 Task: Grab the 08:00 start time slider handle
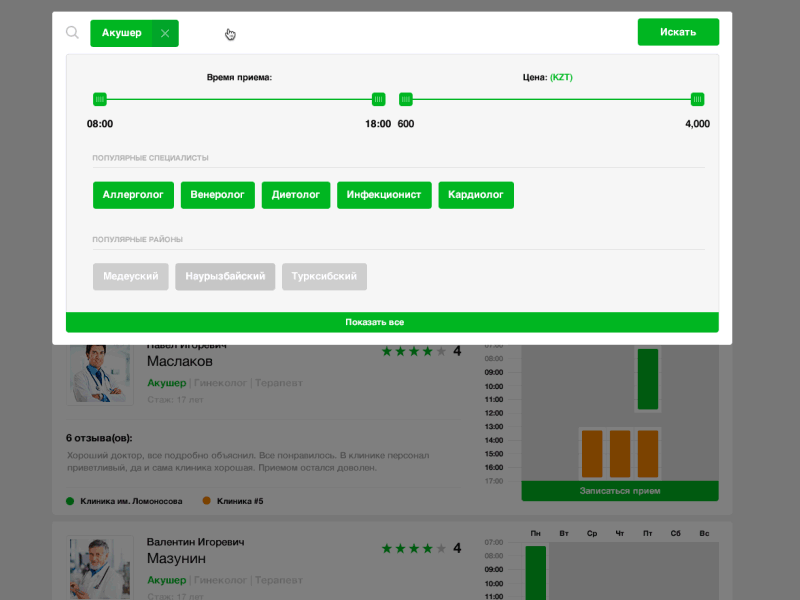pyautogui.click(x=100, y=99)
